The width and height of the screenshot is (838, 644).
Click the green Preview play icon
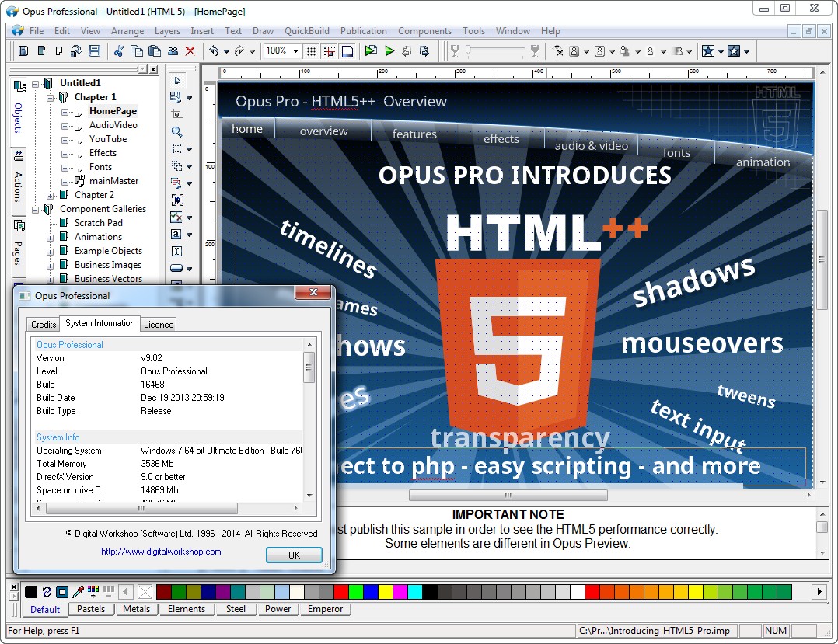(389, 51)
